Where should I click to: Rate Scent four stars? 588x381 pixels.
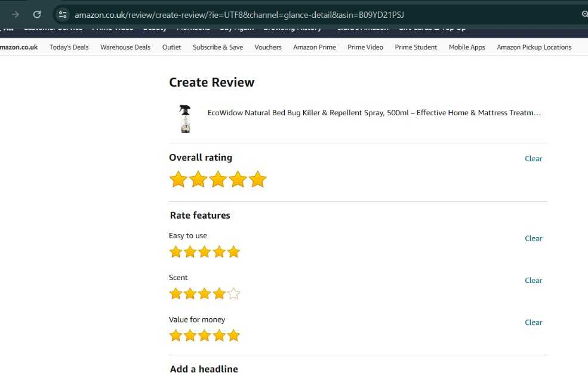(x=219, y=294)
